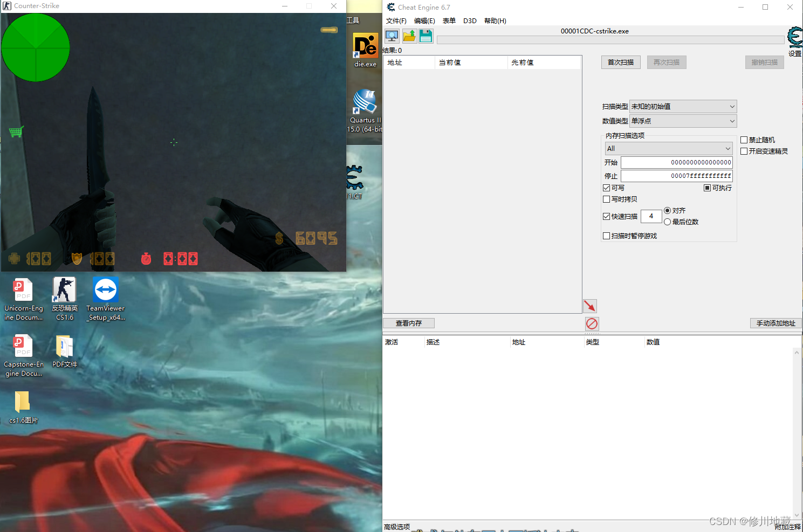
Task: Select the 最后位数 radio button
Action: click(668, 222)
